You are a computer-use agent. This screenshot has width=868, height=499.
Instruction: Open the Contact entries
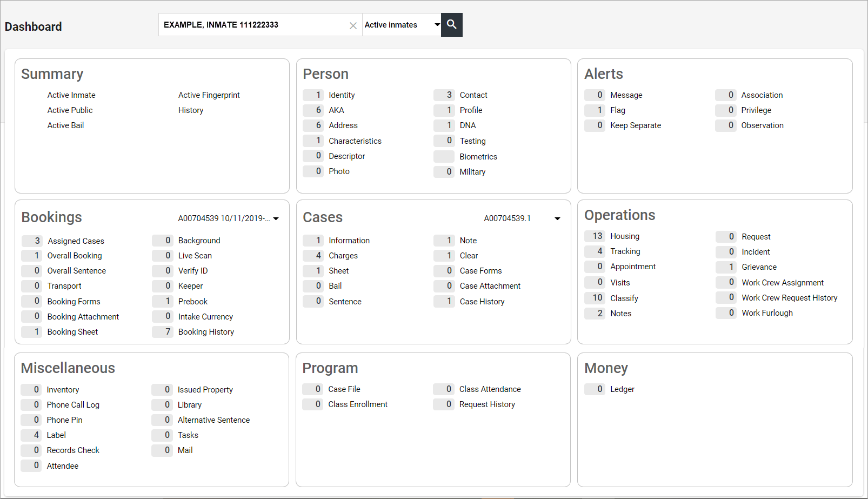click(x=473, y=95)
